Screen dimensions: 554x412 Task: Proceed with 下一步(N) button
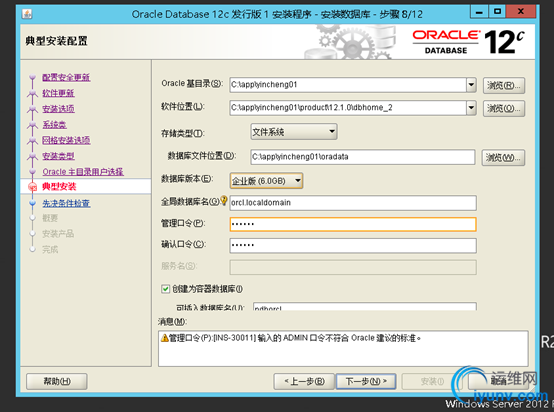pos(366,381)
